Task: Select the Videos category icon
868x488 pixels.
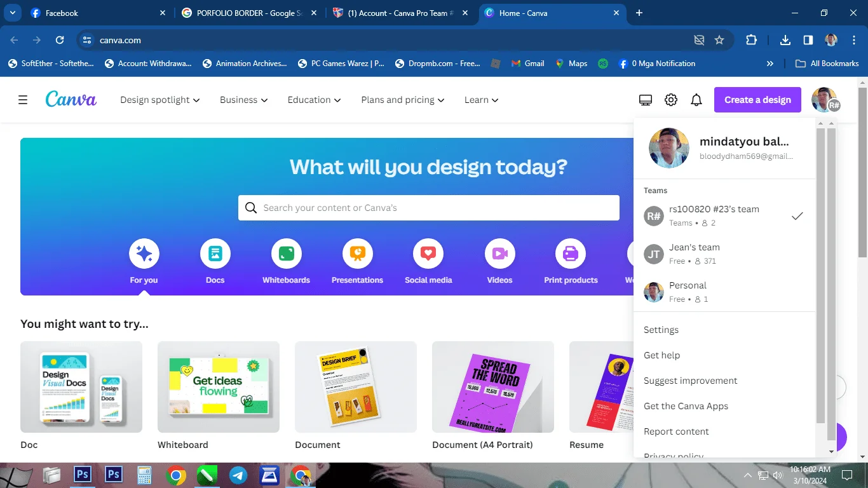Action: [x=499, y=254]
